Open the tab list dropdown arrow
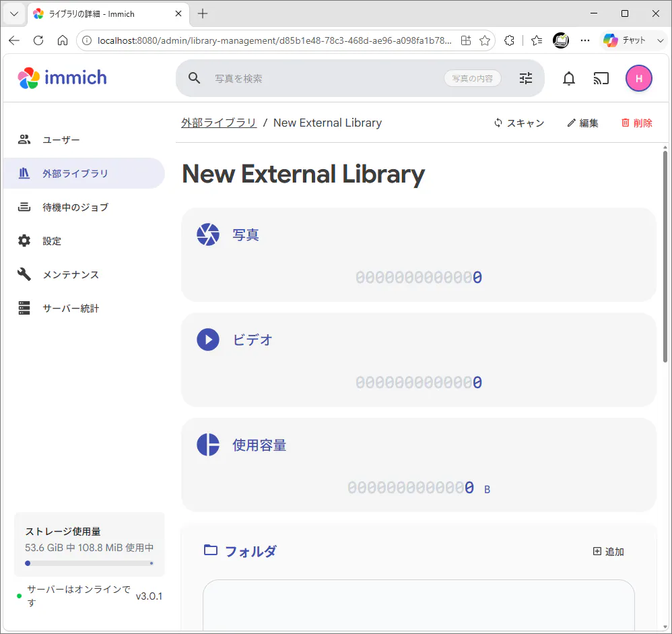Image resolution: width=672 pixels, height=634 pixels. (14, 13)
